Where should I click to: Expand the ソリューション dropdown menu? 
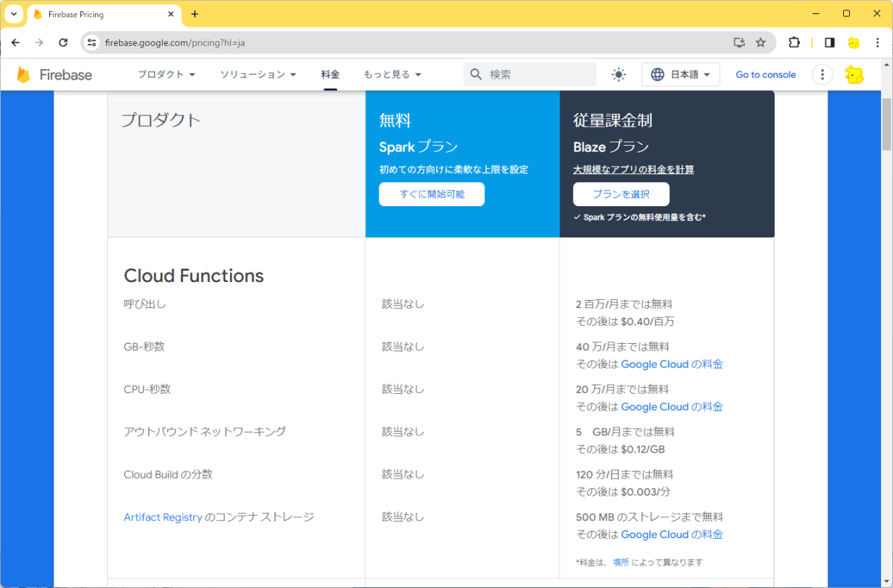click(x=258, y=74)
